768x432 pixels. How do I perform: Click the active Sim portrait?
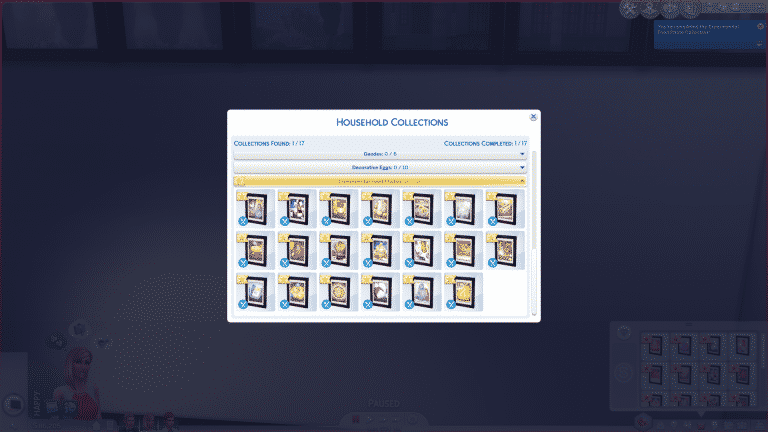click(x=77, y=382)
